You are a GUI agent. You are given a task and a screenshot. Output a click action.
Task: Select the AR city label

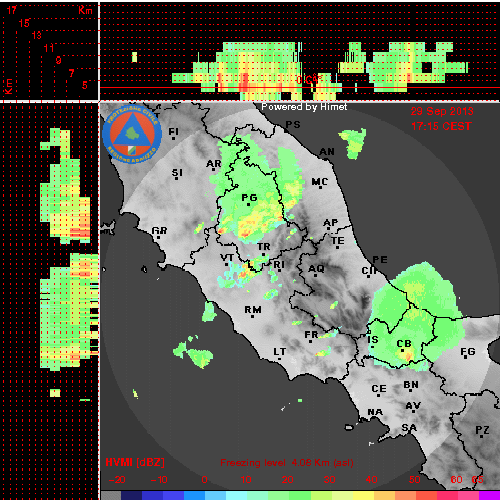pos(214,164)
